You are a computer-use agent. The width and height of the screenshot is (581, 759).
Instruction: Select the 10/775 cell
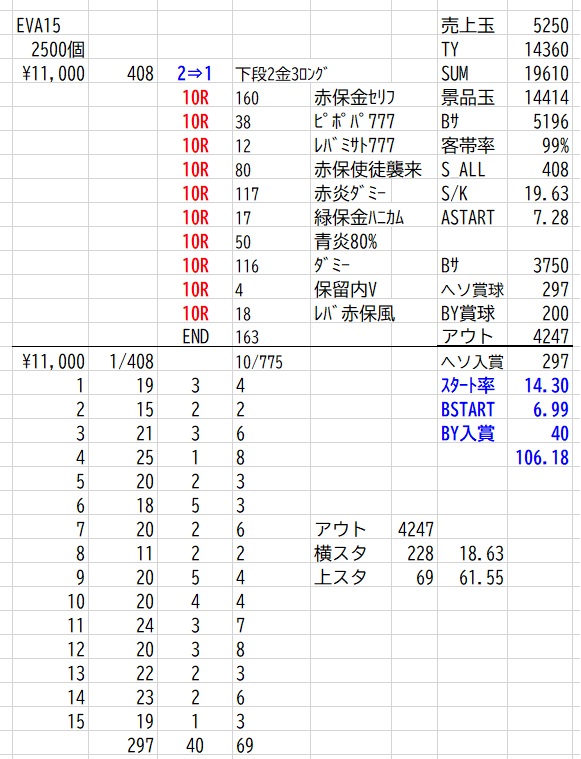coord(259,362)
